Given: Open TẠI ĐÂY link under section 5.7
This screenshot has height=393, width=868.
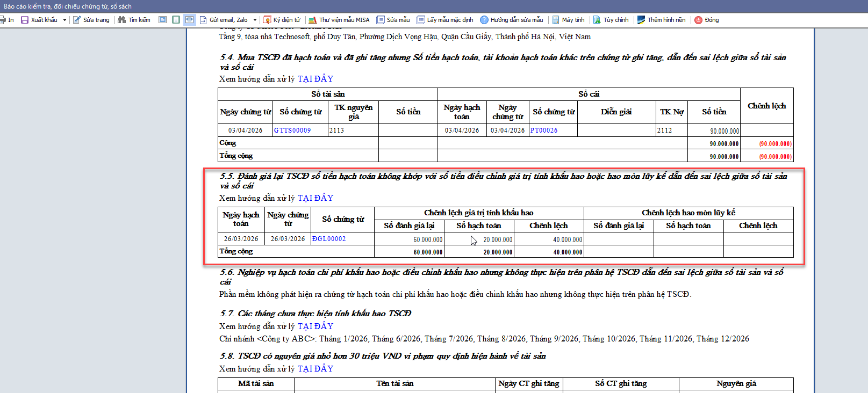Looking at the screenshot, I should [315, 326].
